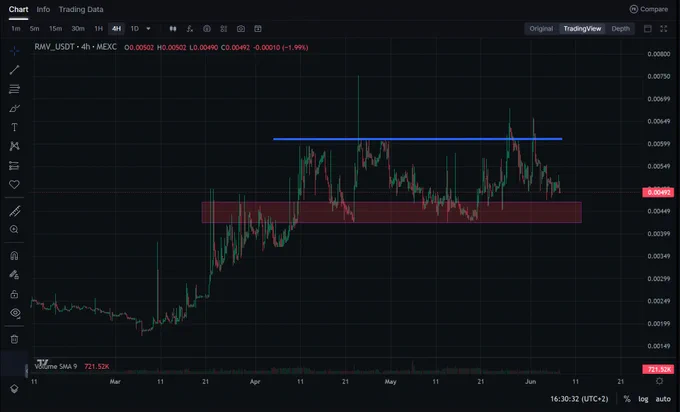Open the object tree layers icon
680x412 pixels.
(x=14, y=389)
